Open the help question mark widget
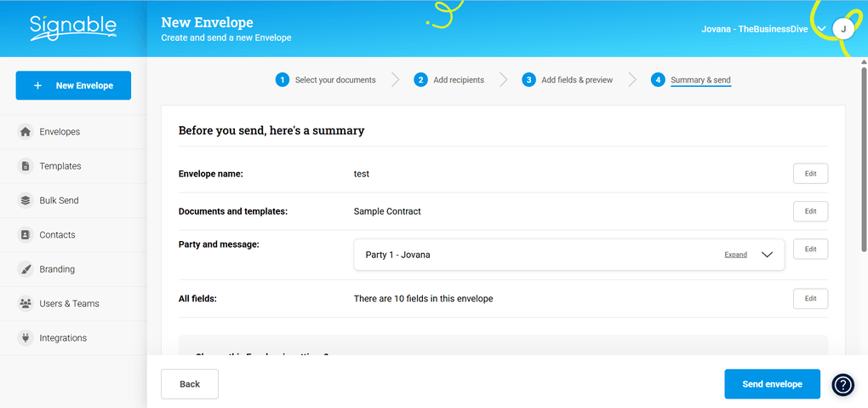868x408 pixels. pyautogui.click(x=843, y=384)
